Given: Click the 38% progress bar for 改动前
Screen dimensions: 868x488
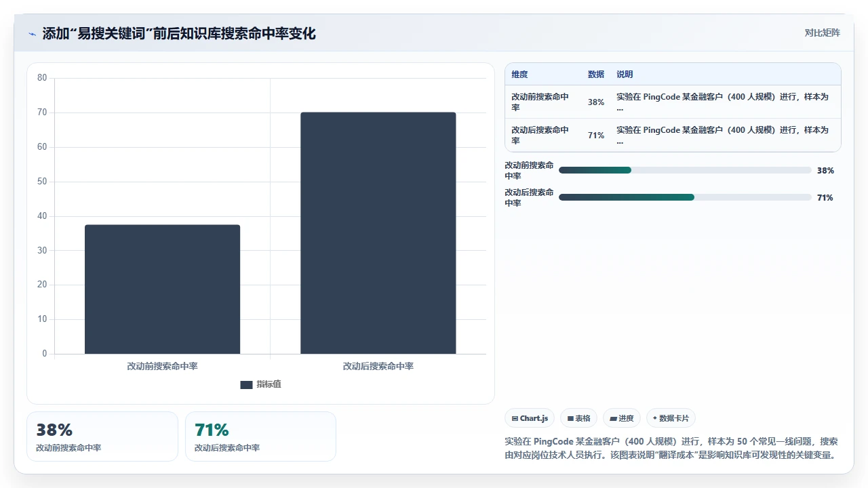Looking at the screenshot, I should click(x=685, y=170).
